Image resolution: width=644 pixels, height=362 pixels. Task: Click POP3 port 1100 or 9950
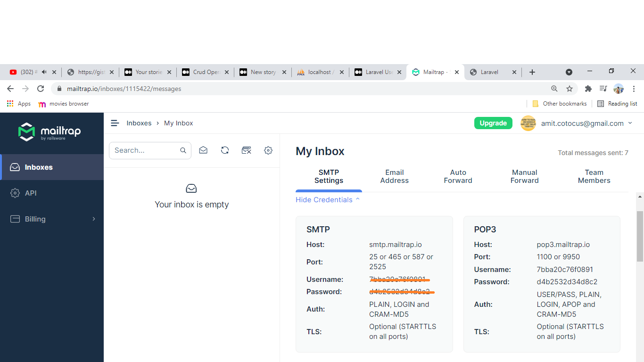point(558,257)
